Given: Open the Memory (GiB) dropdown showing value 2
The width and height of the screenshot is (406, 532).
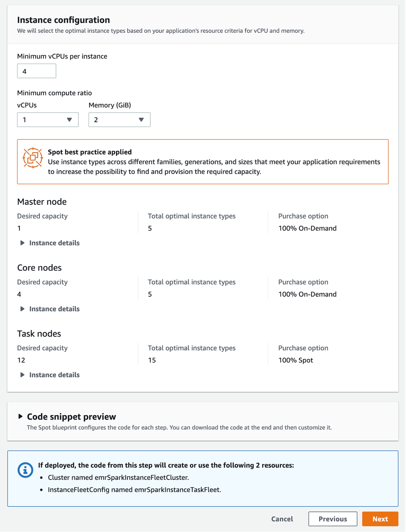Looking at the screenshot, I should pyautogui.click(x=119, y=120).
